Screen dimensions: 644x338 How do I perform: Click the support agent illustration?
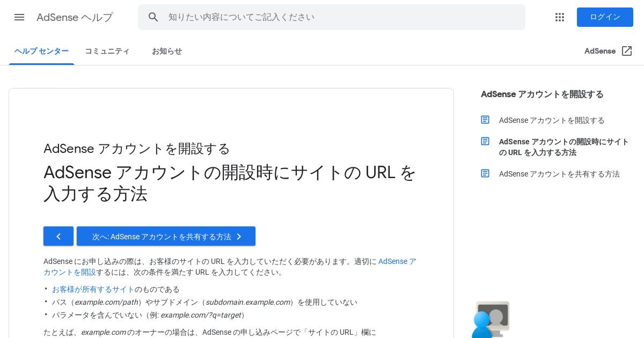click(491, 320)
